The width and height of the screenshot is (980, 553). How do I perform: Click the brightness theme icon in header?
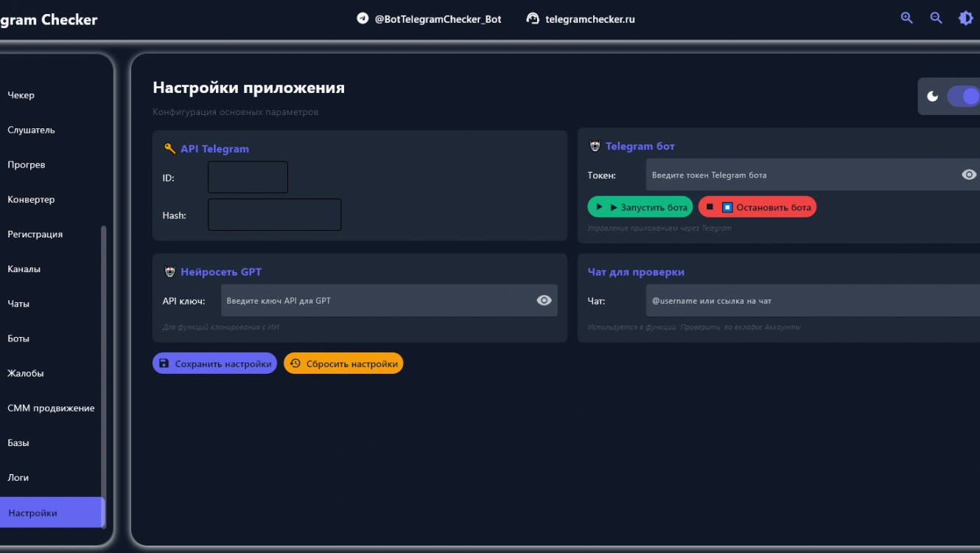(965, 18)
